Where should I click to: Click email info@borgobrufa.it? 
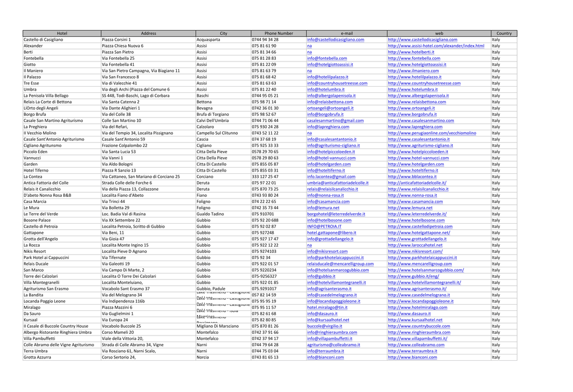[x=325, y=114]
